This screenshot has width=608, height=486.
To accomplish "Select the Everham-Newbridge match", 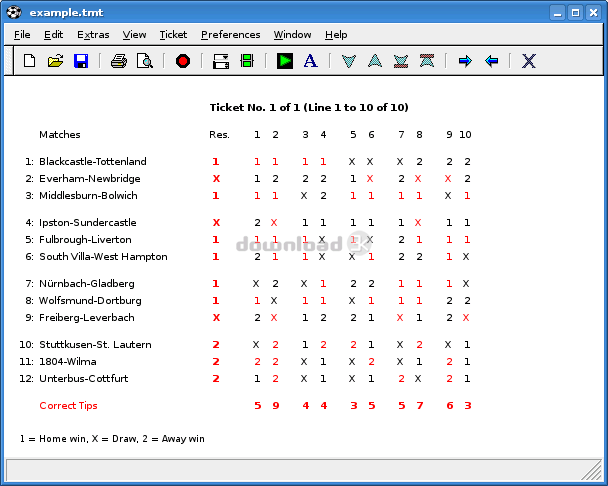I will pyautogui.click(x=90, y=178).
